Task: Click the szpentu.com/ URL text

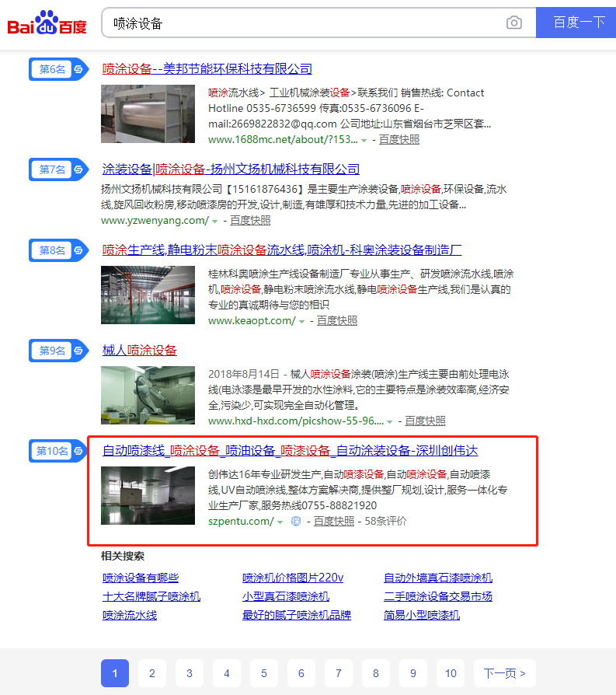Action: pyautogui.click(x=242, y=521)
